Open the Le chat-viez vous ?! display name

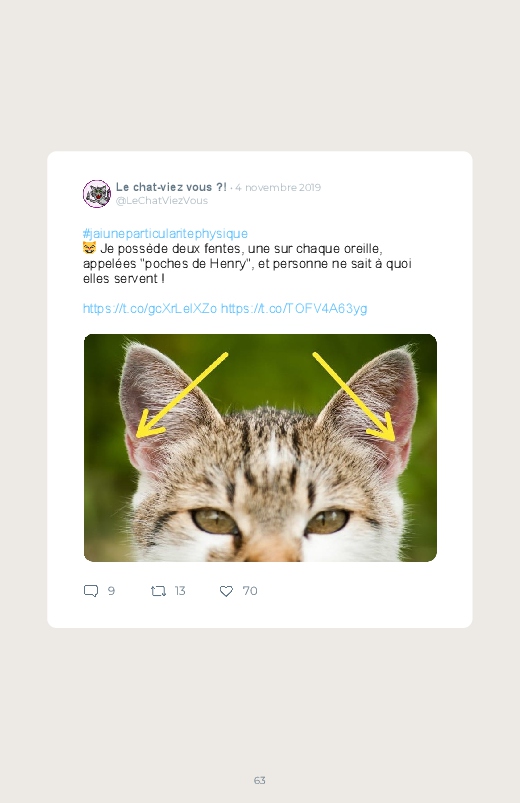(x=171, y=187)
